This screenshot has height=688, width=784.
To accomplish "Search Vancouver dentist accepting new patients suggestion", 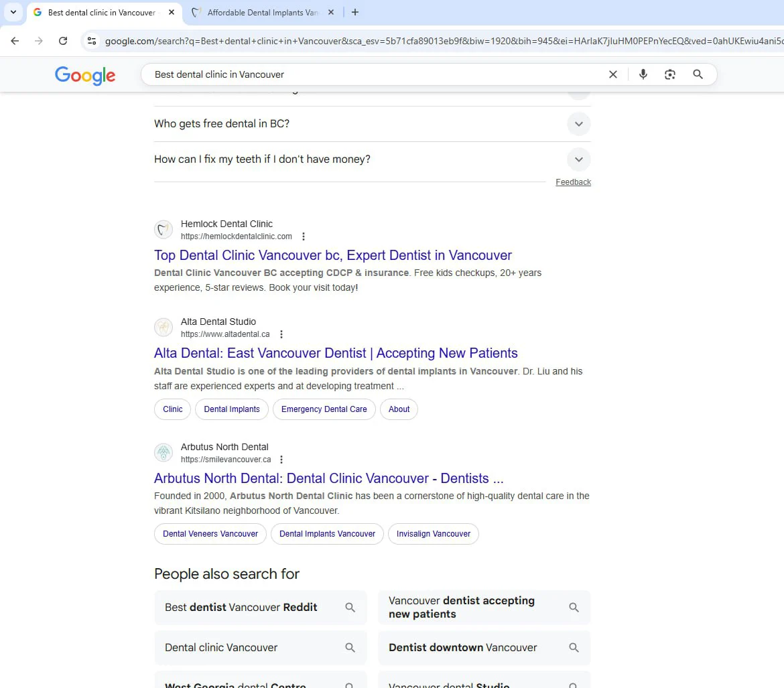I will coord(484,608).
